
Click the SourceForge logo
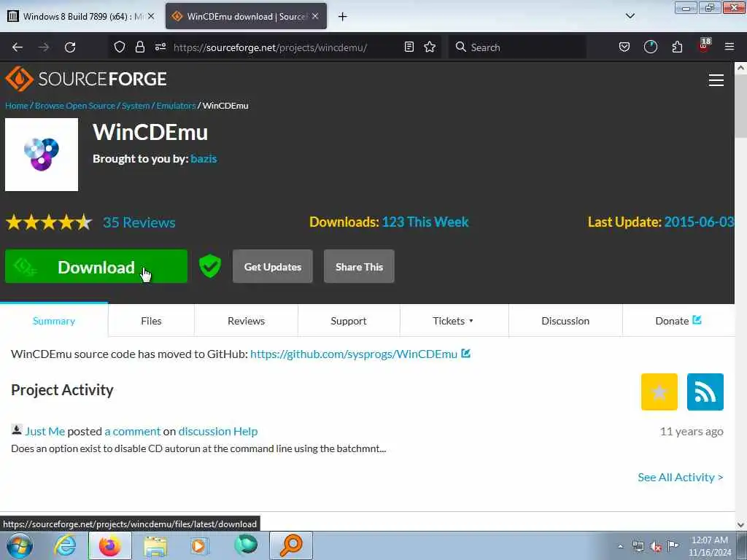click(x=86, y=79)
